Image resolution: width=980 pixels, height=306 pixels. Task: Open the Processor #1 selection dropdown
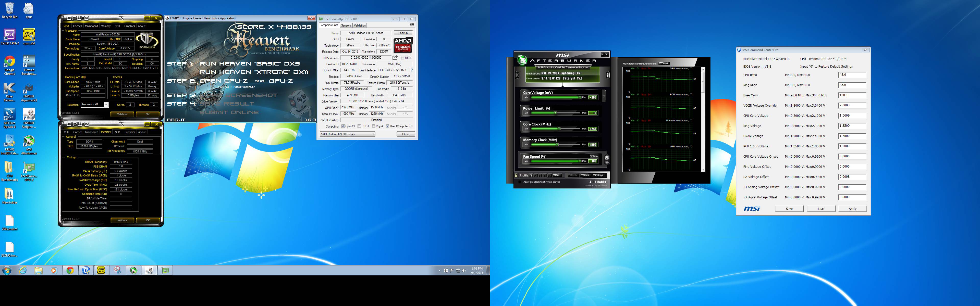95,105
